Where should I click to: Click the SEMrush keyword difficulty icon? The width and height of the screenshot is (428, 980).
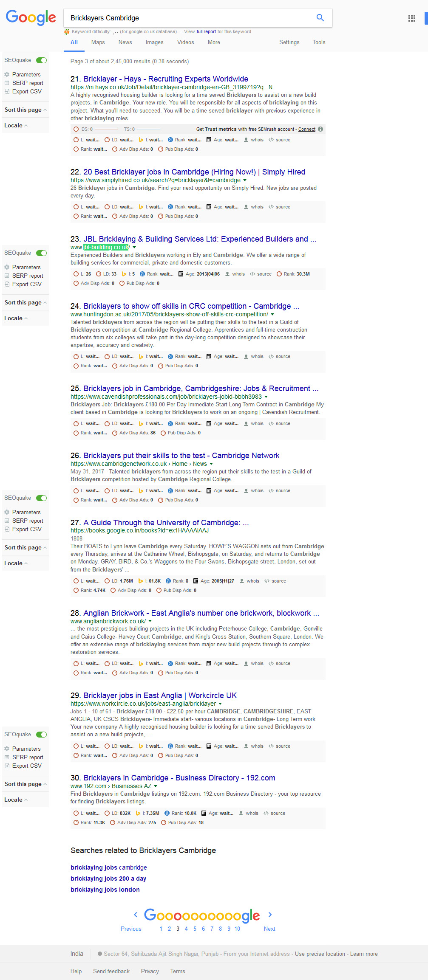(67, 31)
